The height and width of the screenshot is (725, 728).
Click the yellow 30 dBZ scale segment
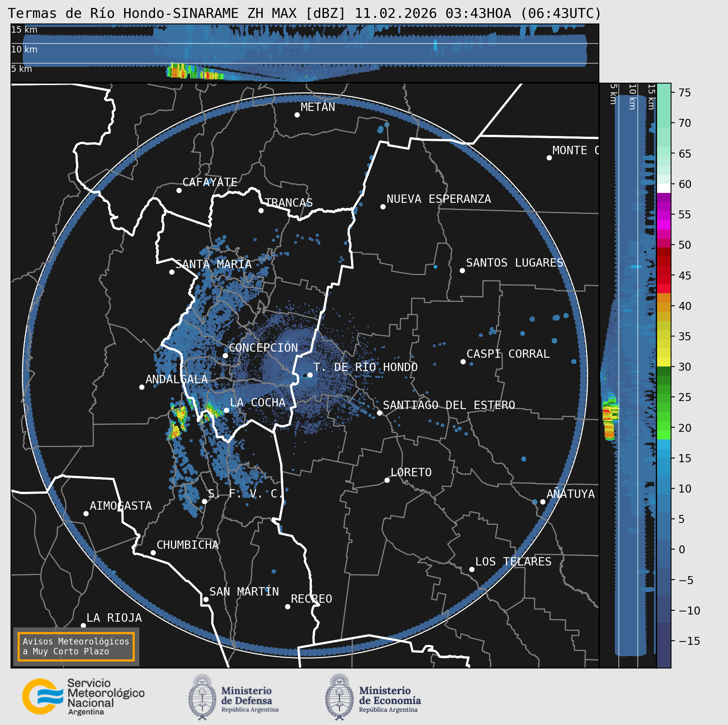[664, 362]
